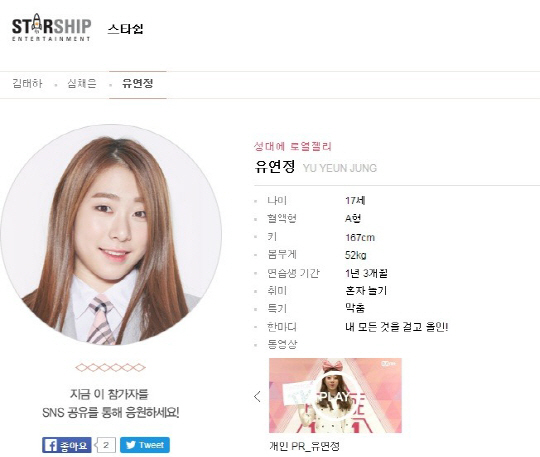Click the Starship Entertainment logo

52,28
